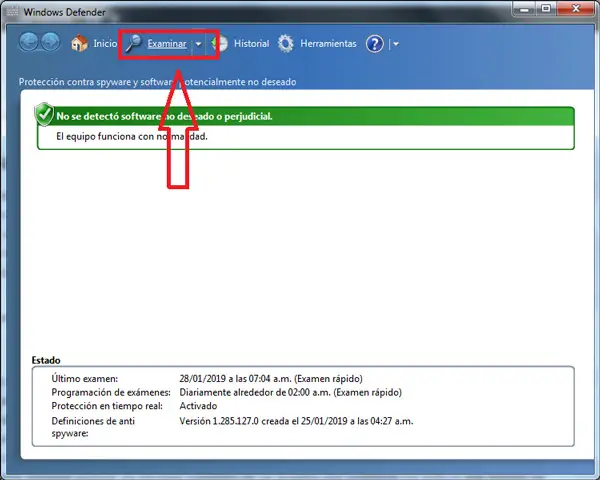
Task: Click the Back navigation arrow
Action: point(29,42)
